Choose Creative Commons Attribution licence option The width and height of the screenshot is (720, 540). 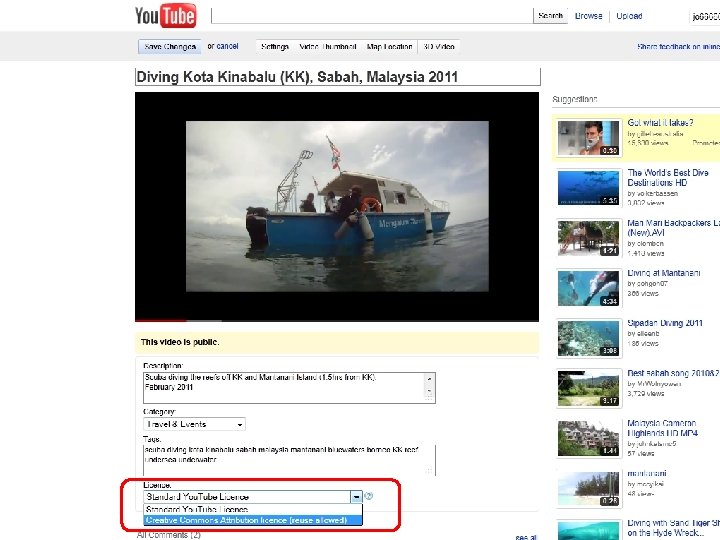coord(253,520)
